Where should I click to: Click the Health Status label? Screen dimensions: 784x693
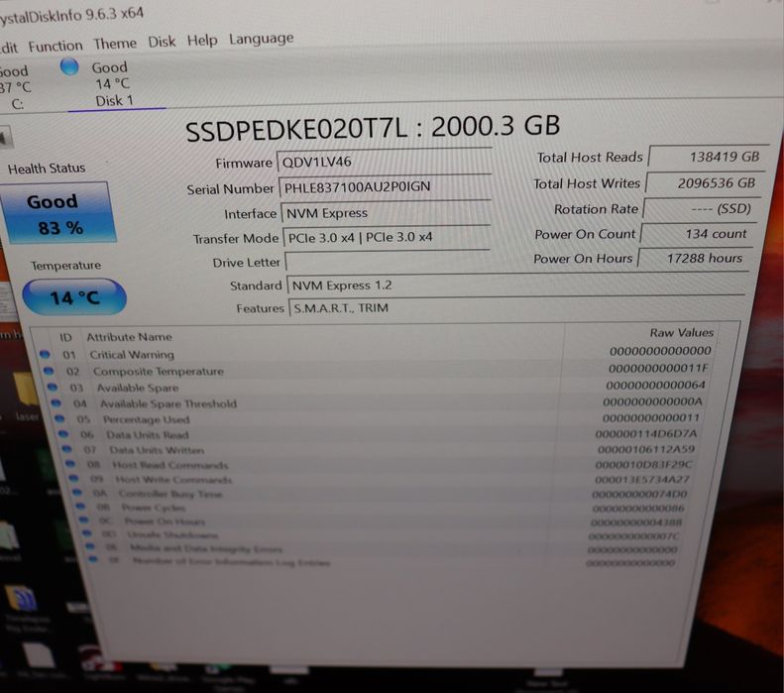[47, 169]
